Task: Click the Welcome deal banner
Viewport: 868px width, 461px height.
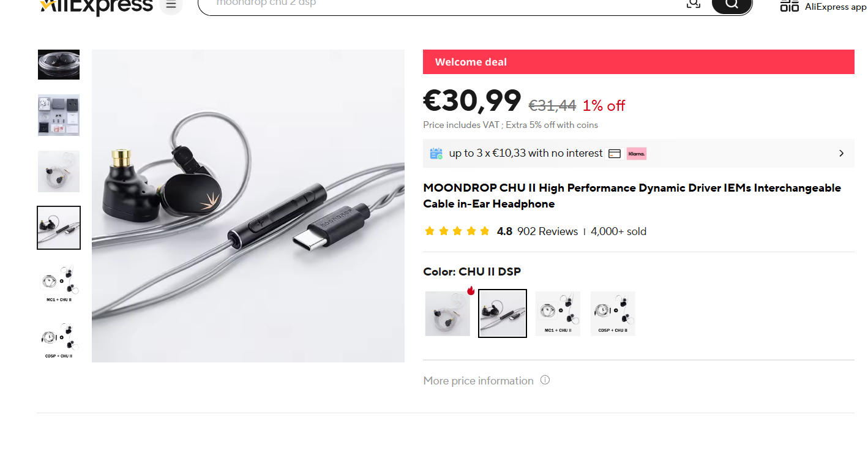Action: 638,62
